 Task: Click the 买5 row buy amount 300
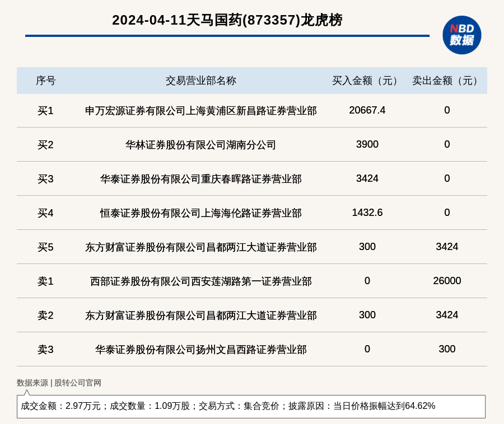pos(367,247)
